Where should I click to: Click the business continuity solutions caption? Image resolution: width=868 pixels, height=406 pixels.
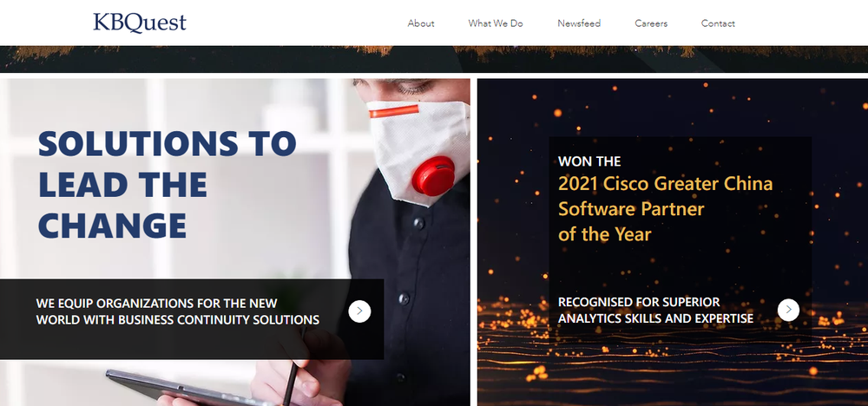(178, 311)
